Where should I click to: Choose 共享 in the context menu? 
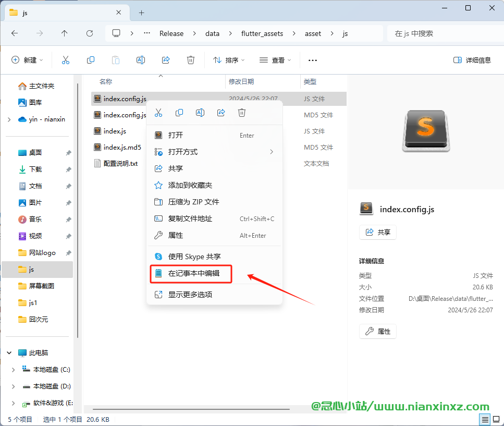(214, 168)
